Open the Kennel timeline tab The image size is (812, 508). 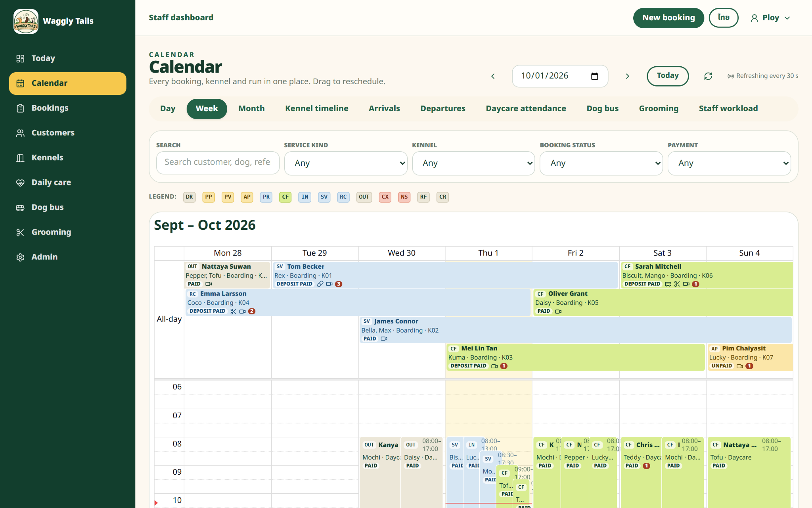[316, 109]
